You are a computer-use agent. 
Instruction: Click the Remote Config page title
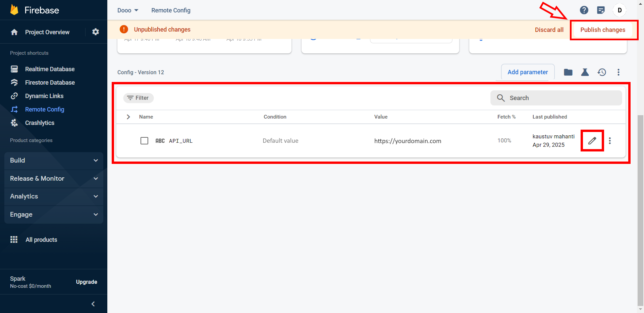[171, 10]
